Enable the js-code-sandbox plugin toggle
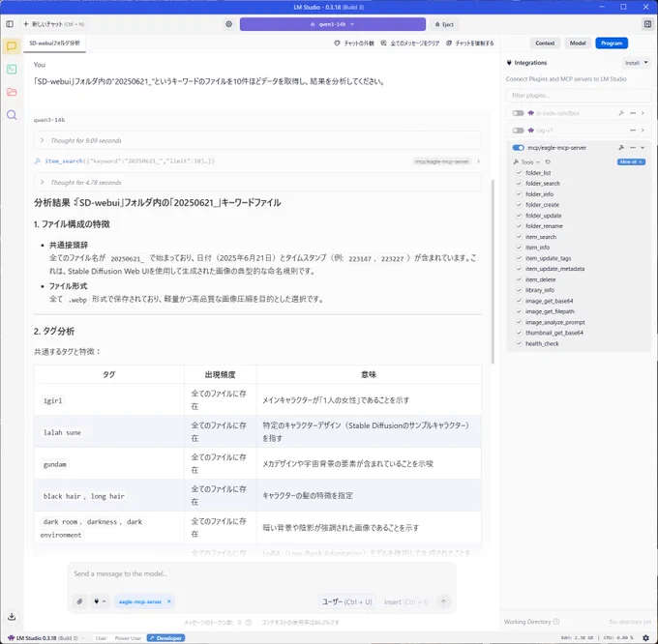Screen dimensions: 658x644 (x=518, y=113)
